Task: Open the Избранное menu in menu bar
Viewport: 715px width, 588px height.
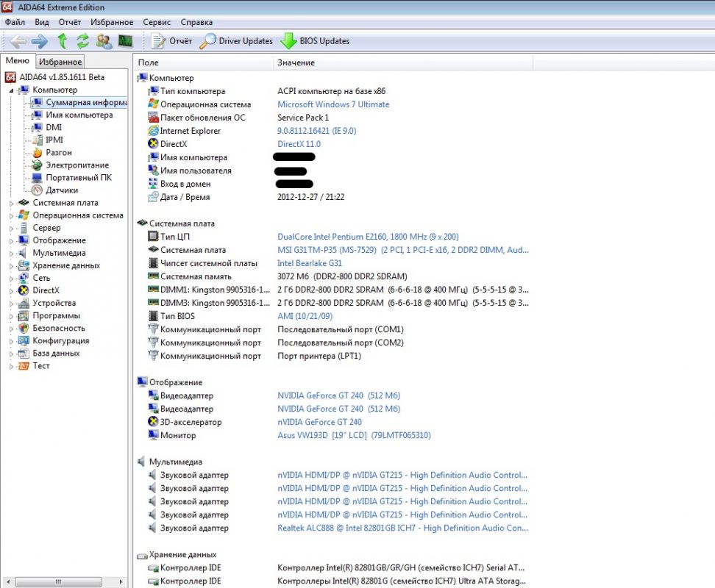Action: [x=112, y=22]
